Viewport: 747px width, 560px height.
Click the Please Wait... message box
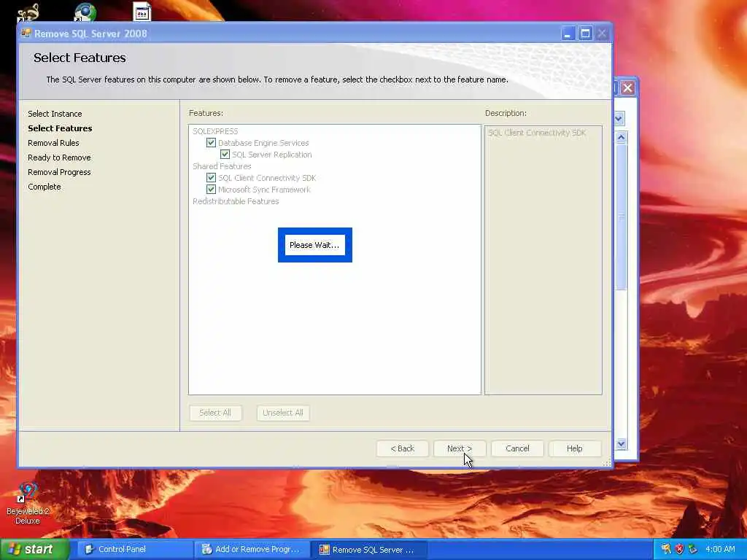coord(315,245)
